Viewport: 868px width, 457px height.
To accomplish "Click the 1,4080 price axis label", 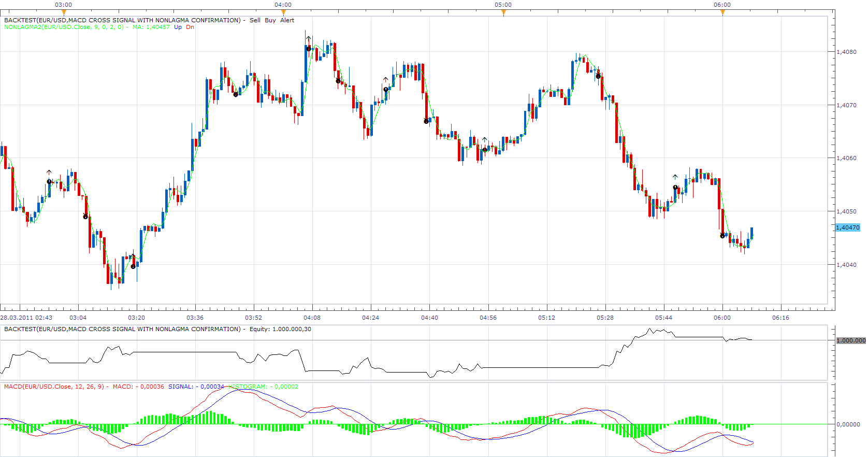I will pyautogui.click(x=846, y=52).
